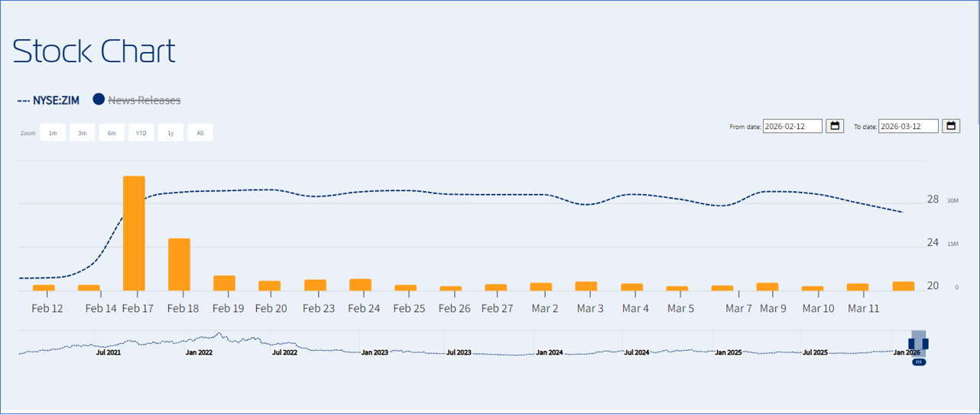The width and height of the screenshot is (980, 415).
Task: Click the Feb 19 volume bar
Action: point(224,283)
